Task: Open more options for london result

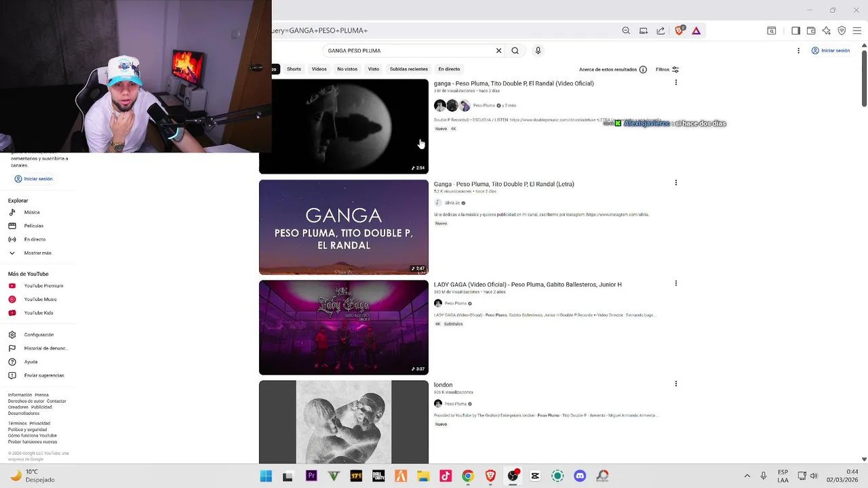Action: [x=675, y=384]
